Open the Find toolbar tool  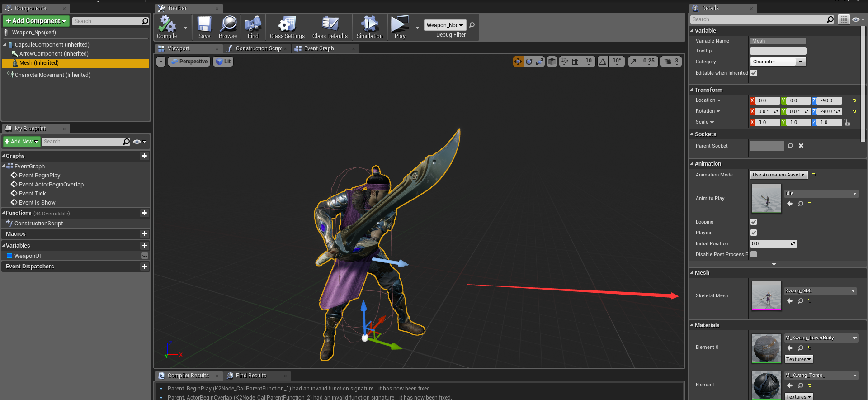tap(253, 27)
